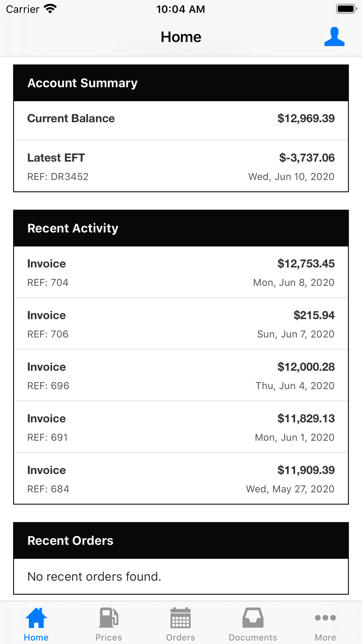Open the Orders calendar icon
362x644 pixels.
coord(181,618)
